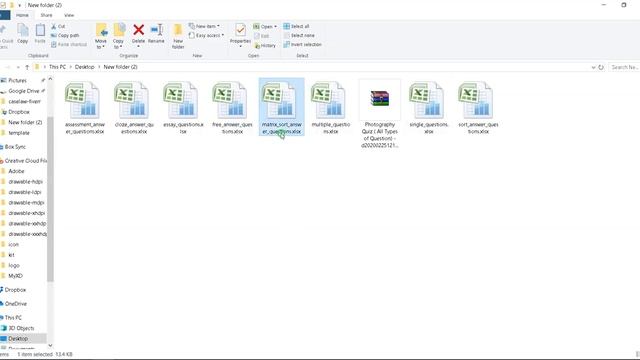Click navigation pane scroll up arrow
640x360 pixels.
pos(50,79)
